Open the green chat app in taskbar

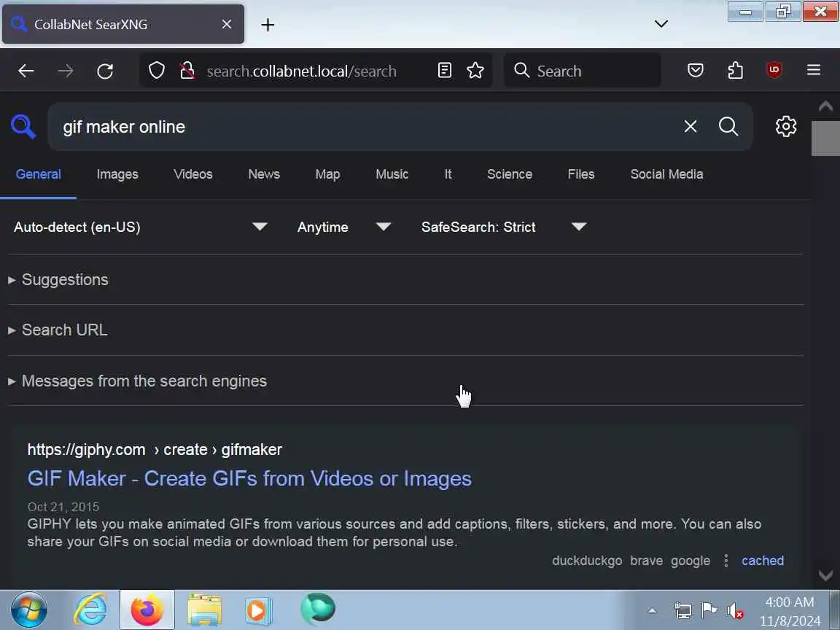point(318,609)
